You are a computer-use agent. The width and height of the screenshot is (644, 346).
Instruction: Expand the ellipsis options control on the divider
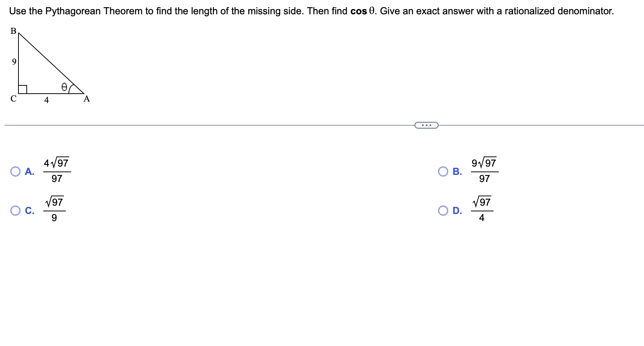(426, 124)
